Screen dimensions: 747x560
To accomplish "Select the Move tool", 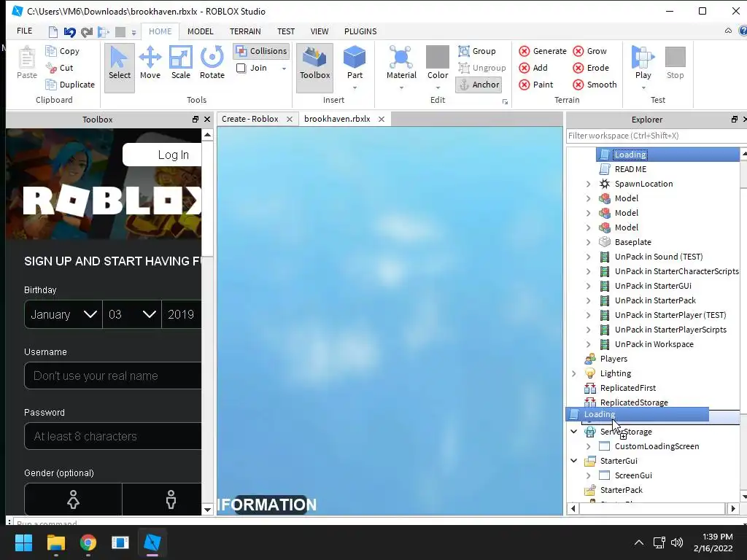I will pos(150,63).
